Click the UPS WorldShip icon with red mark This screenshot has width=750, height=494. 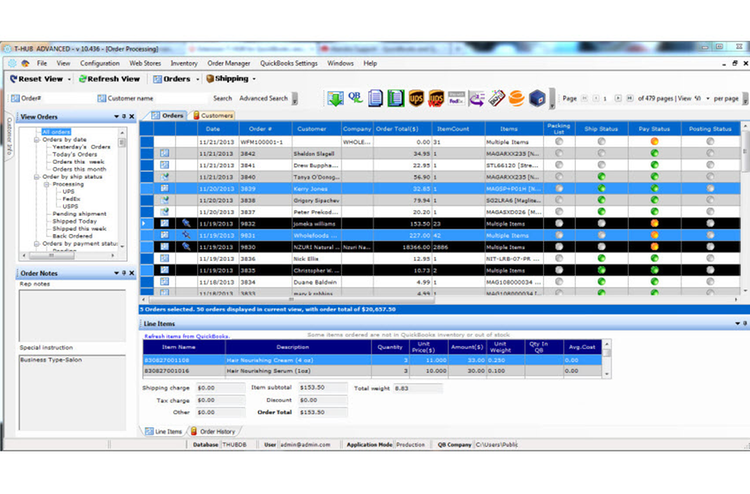point(436,98)
